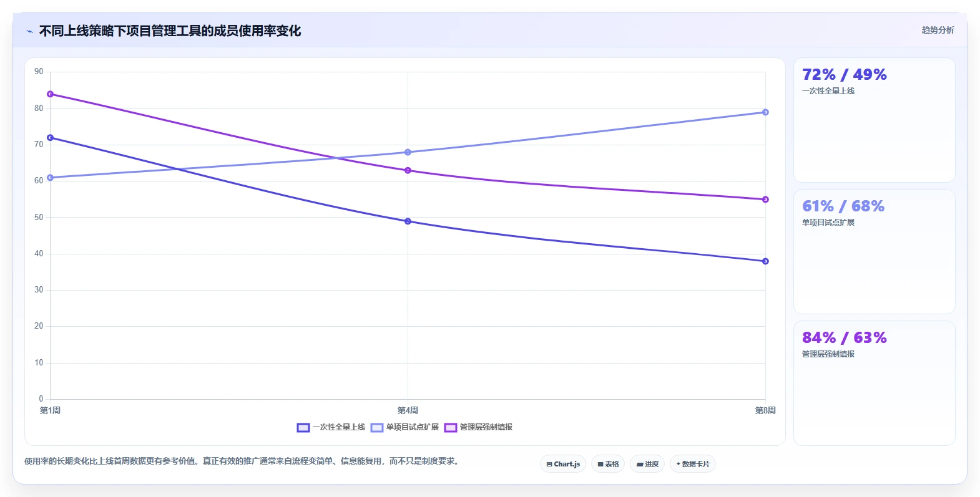Toggle the 单项目试点扩展 legend swatch
This screenshot has width=980, height=497.
coord(377,428)
